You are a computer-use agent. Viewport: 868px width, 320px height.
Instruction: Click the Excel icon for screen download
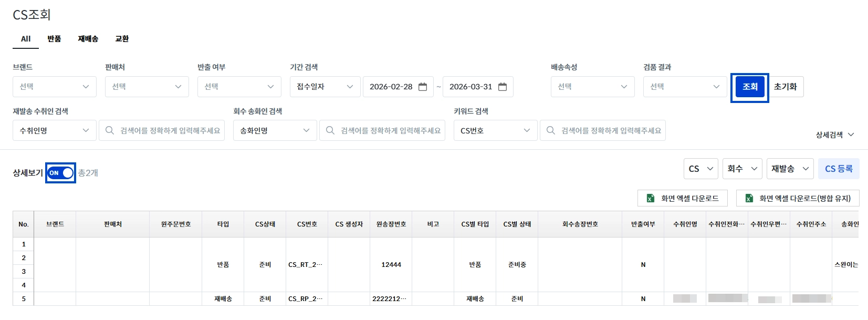pyautogui.click(x=650, y=198)
